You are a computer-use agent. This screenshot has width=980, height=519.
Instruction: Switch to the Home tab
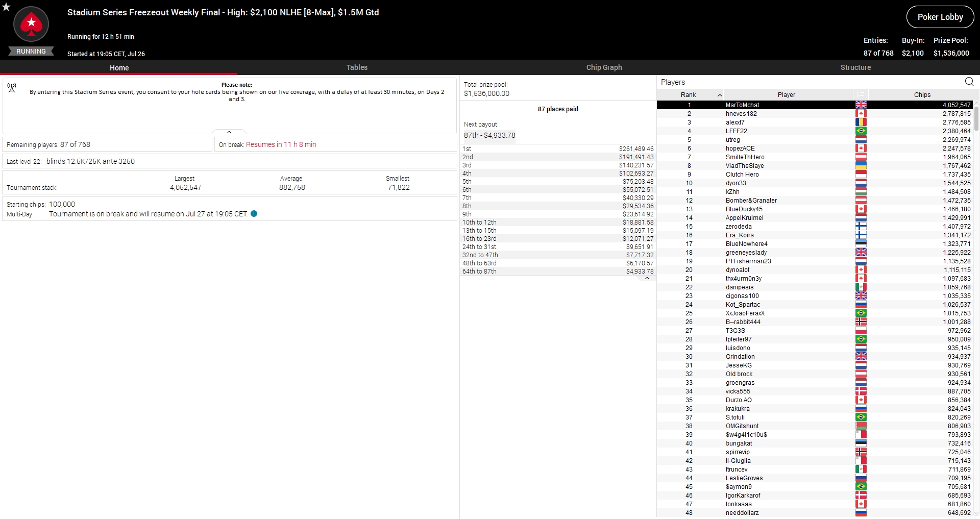[x=119, y=67]
